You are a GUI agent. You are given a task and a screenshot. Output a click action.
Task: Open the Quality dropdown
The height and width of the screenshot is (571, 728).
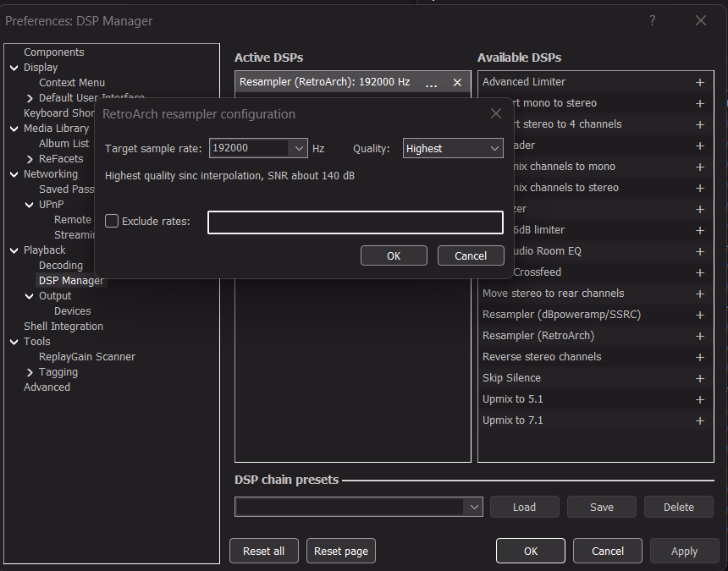(495, 148)
